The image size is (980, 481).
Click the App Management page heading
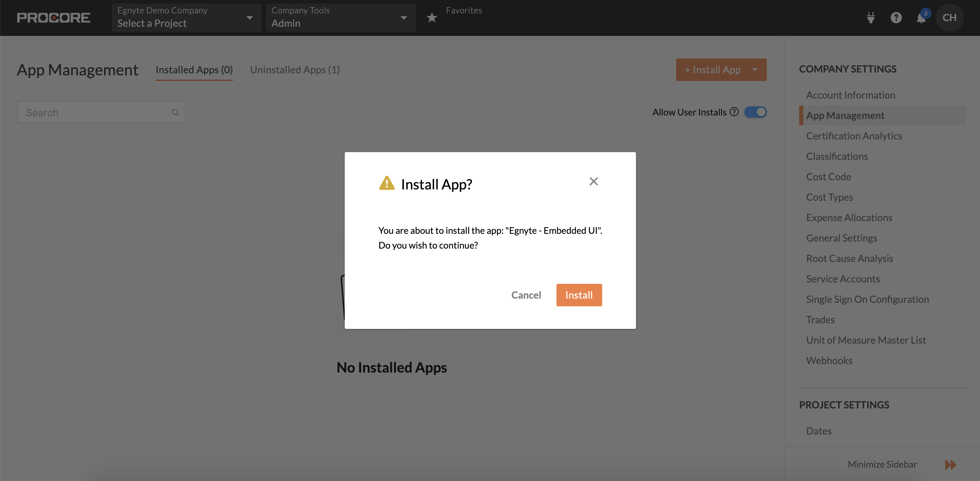pyautogui.click(x=78, y=70)
